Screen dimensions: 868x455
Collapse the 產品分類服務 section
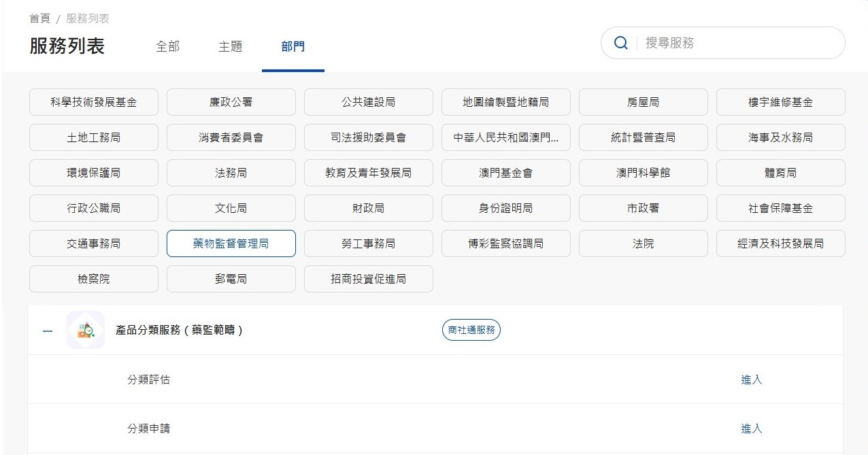pyautogui.click(x=48, y=331)
